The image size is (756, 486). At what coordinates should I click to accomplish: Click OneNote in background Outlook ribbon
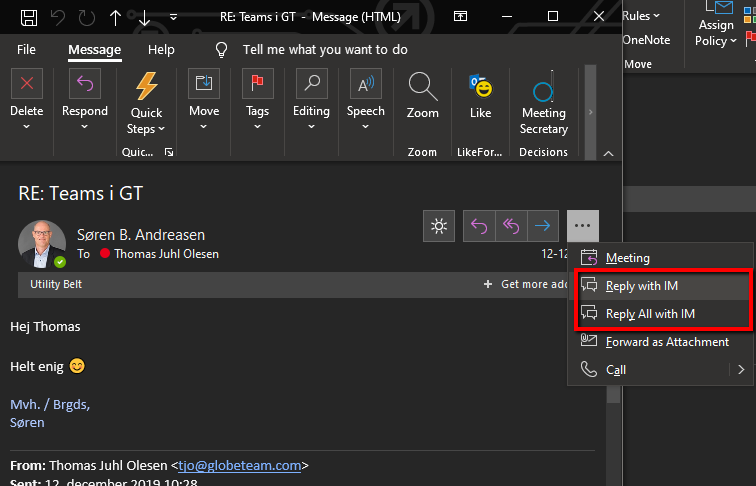point(646,40)
